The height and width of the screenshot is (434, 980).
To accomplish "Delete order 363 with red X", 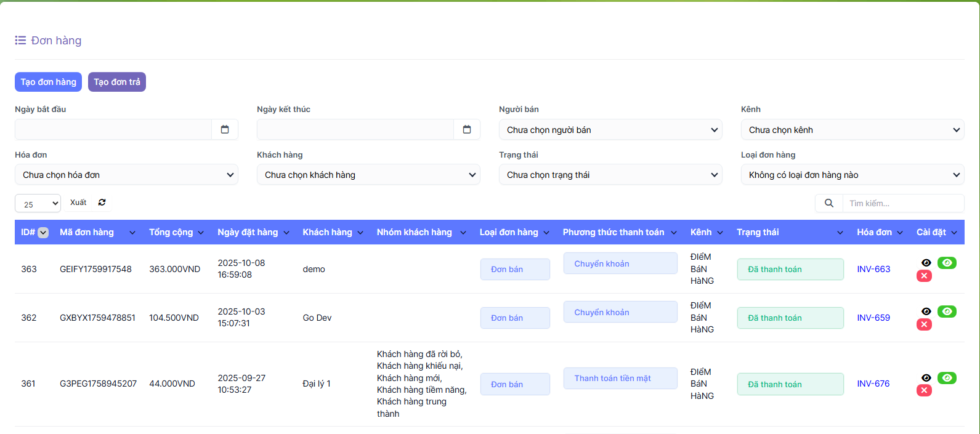I will point(924,276).
